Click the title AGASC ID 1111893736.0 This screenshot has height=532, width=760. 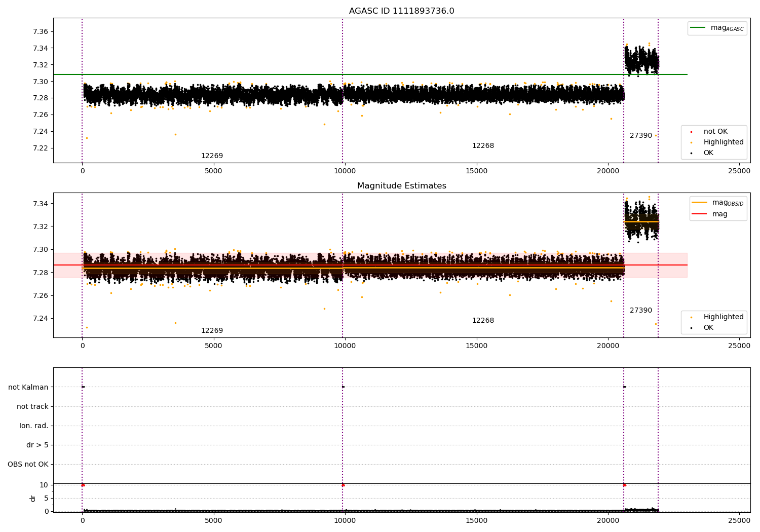point(401,11)
